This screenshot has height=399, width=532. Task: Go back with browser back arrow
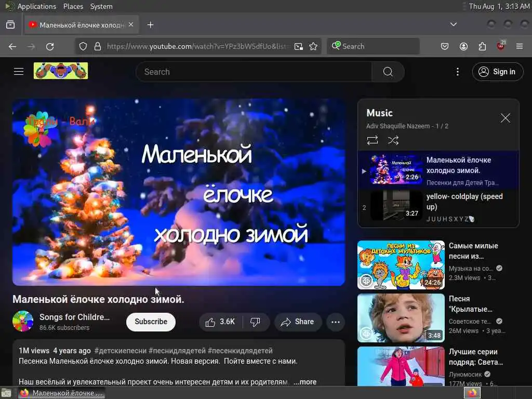click(x=12, y=46)
